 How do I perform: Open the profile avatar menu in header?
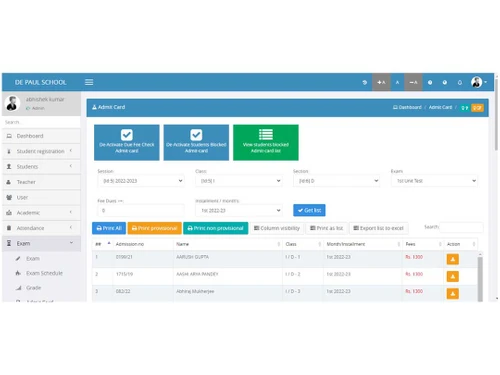click(479, 82)
